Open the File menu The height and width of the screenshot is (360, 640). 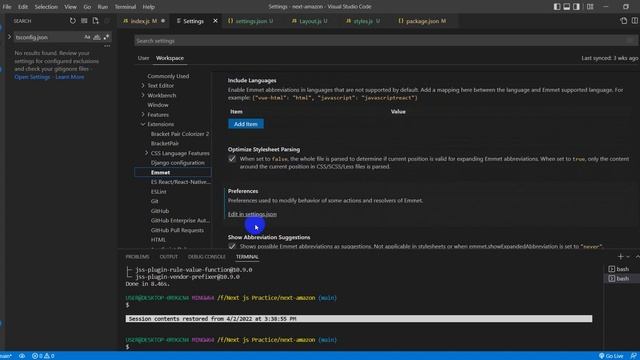(x=7, y=7)
